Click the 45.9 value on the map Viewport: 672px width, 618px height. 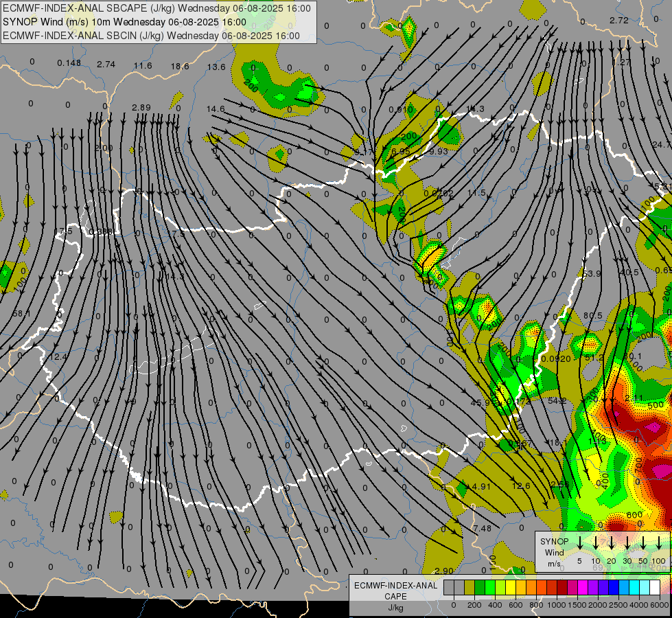point(480,402)
